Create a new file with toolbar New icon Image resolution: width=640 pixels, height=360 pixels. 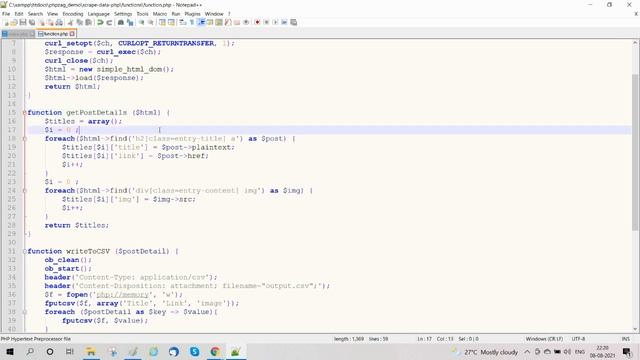[6, 22]
